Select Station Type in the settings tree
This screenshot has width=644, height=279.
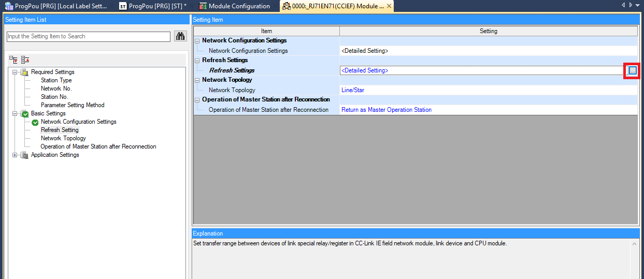point(56,80)
